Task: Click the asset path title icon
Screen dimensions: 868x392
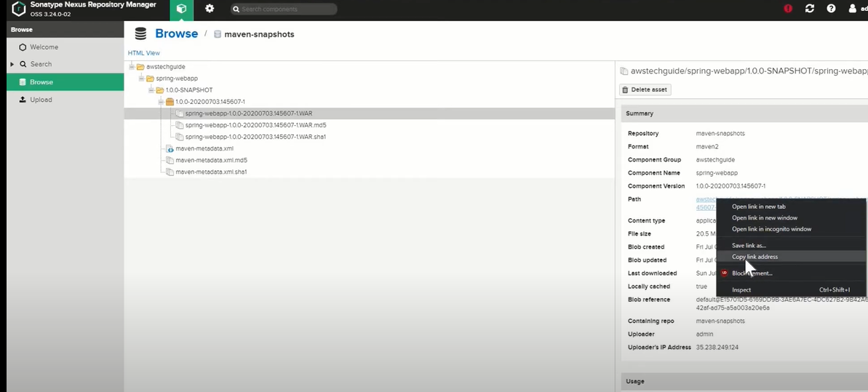Action: click(x=624, y=71)
